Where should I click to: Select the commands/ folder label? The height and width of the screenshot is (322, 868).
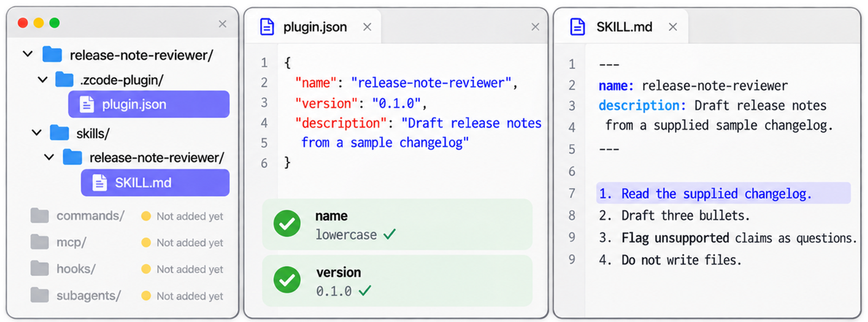(90, 216)
